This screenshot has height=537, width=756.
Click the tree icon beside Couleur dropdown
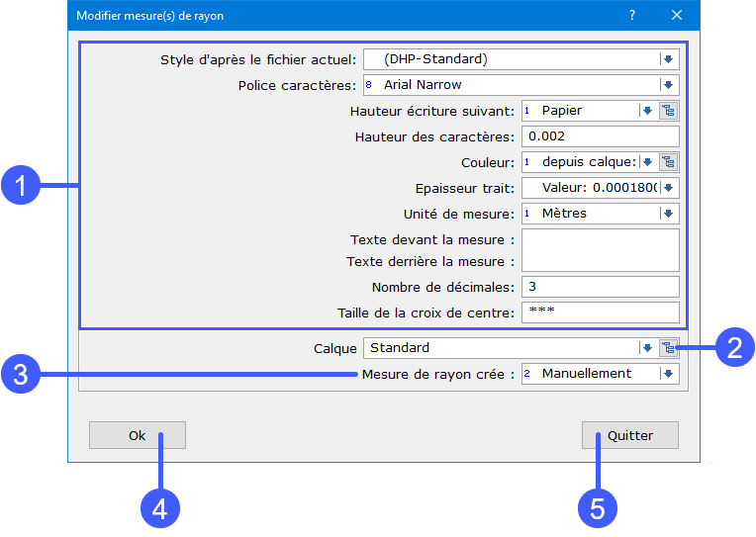(669, 162)
